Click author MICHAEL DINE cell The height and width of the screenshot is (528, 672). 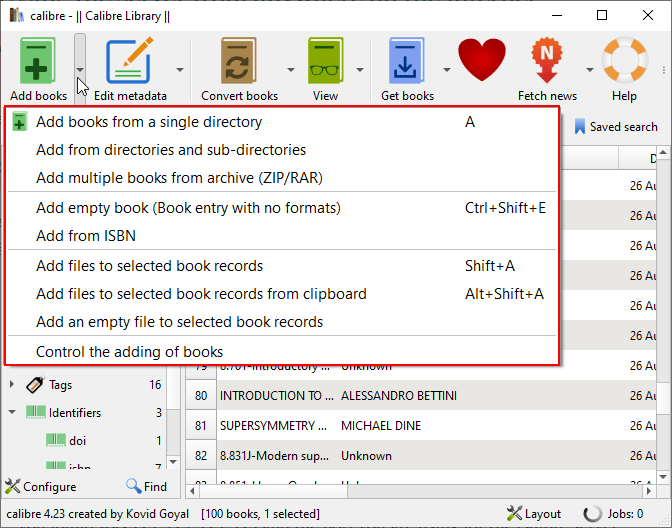click(x=381, y=425)
